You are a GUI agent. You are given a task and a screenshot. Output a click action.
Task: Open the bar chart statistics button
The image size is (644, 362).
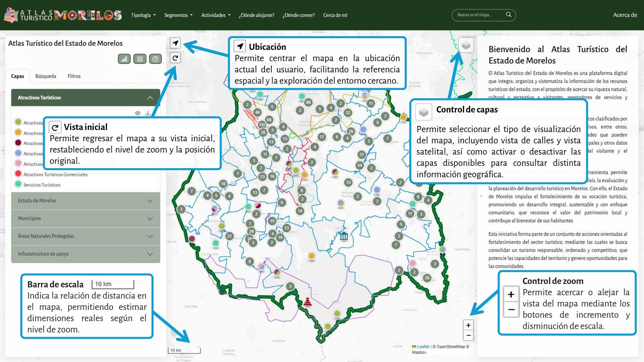click(x=124, y=59)
